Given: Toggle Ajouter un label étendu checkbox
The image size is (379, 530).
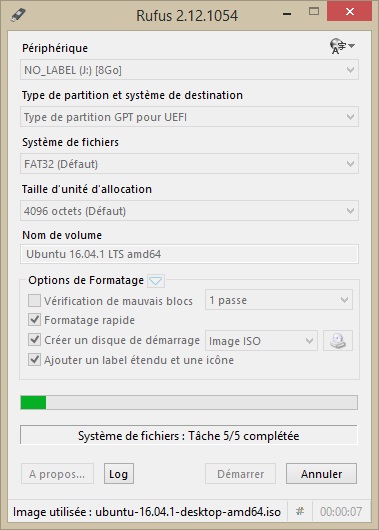Looking at the screenshot, I should 34,360.
